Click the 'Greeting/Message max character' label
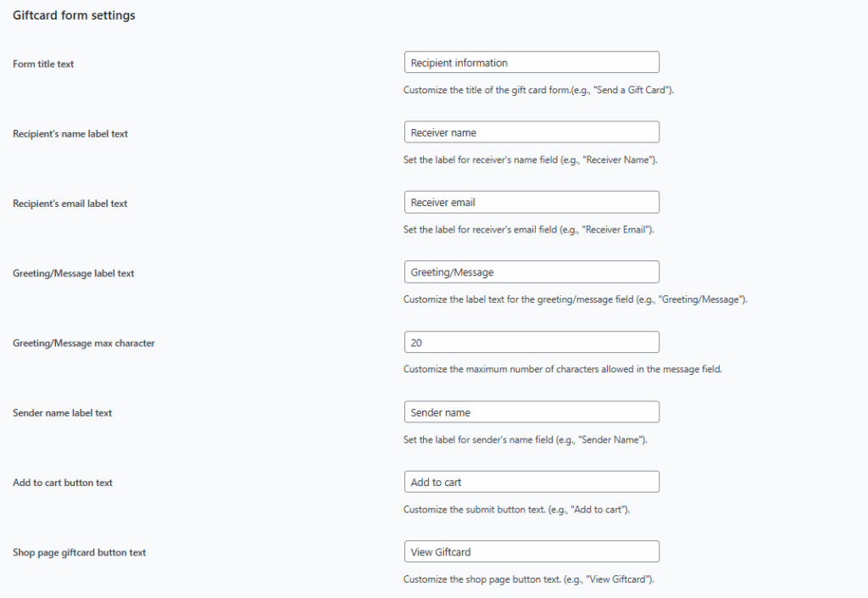The width and height of the screenshot is (868, 598). pyautogui.click(x=84, y=344)
